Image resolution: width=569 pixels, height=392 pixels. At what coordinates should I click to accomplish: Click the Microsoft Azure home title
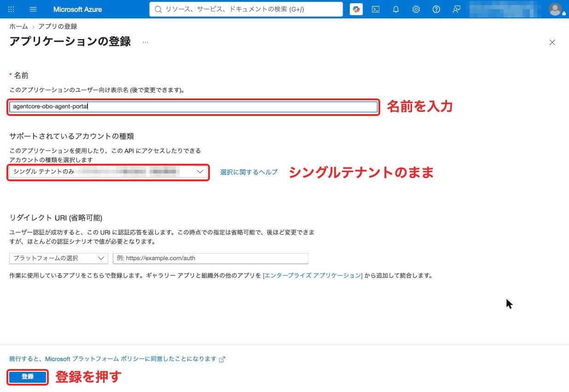[x=78, y=9]
